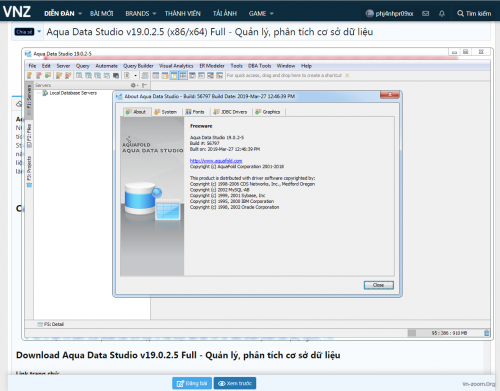Open the Server menu
The image size is (500, 391).
(x=63, y=66)
